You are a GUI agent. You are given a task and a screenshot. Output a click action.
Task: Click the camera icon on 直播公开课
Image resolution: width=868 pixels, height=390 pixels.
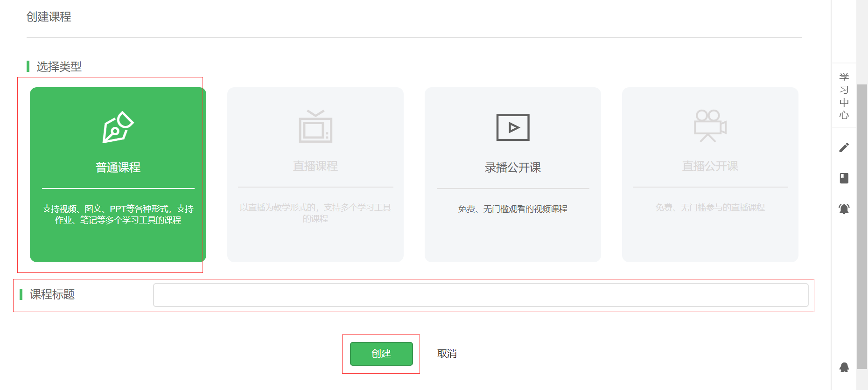[x=710, y=126]
